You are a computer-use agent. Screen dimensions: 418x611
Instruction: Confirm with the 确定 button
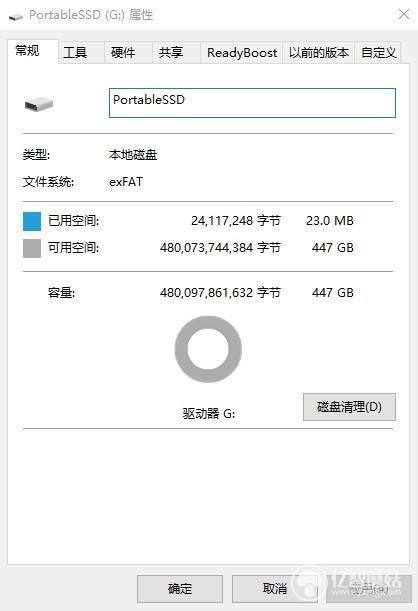coord(180,588)
